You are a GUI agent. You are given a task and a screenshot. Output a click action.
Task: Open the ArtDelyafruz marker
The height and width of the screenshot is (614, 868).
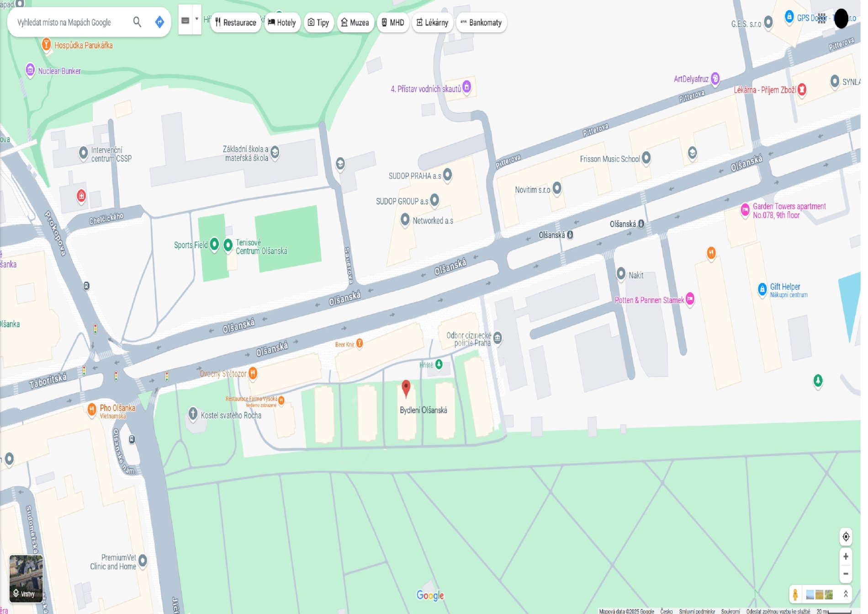(715, 79)
